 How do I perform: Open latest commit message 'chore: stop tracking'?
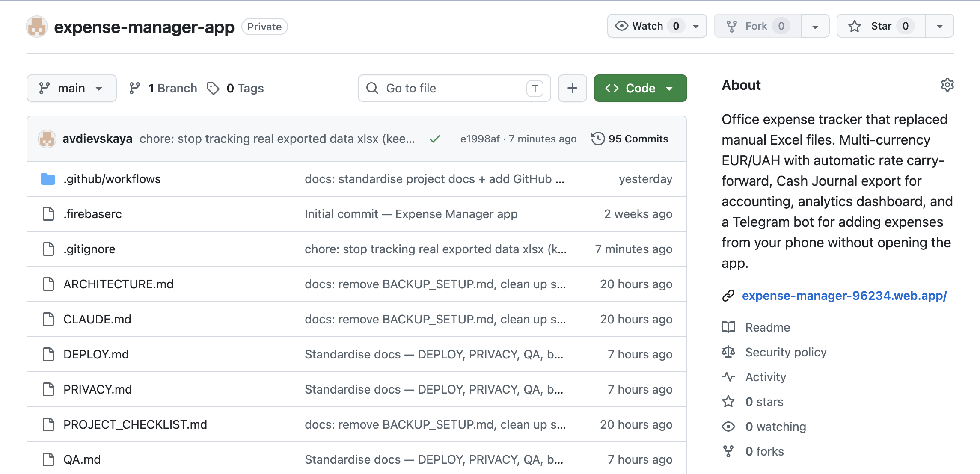277,139
